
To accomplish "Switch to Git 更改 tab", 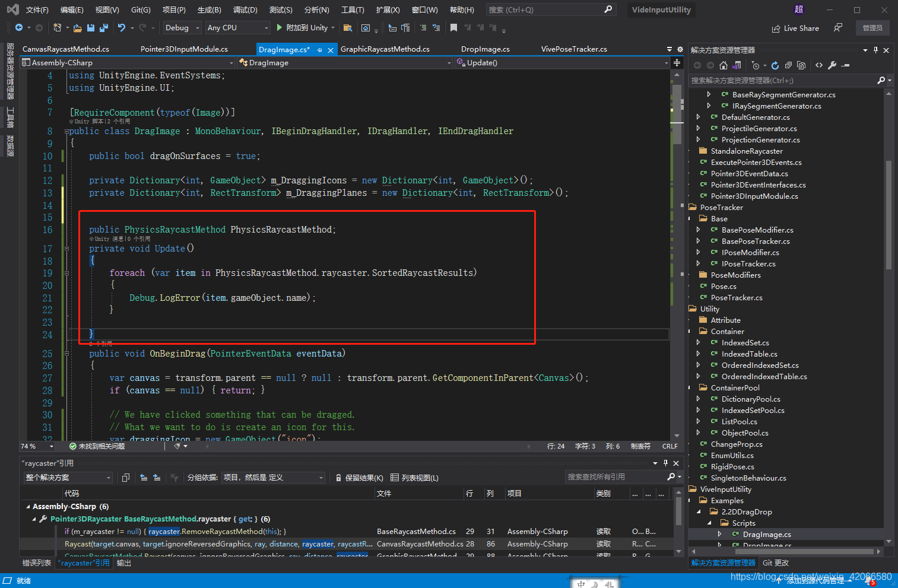I will pyautogui.click(x=775, y=563).
